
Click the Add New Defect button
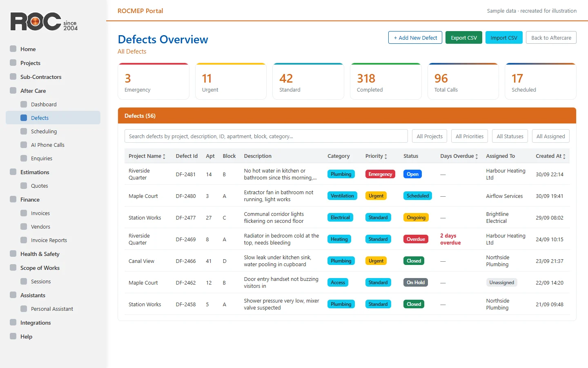tap(415, 38)
